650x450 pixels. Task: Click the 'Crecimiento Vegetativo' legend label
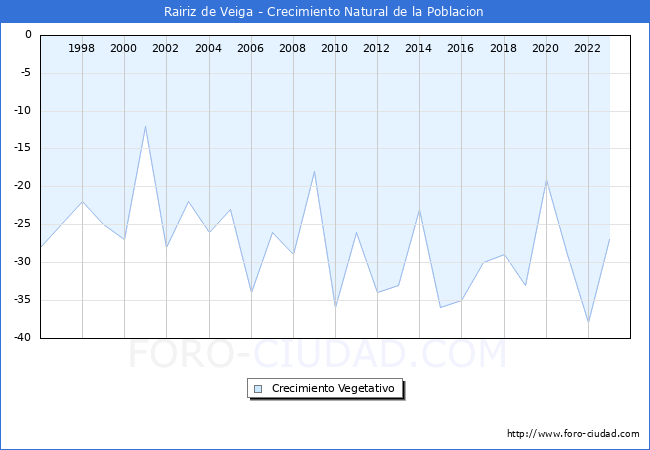(x=333, y=388)
